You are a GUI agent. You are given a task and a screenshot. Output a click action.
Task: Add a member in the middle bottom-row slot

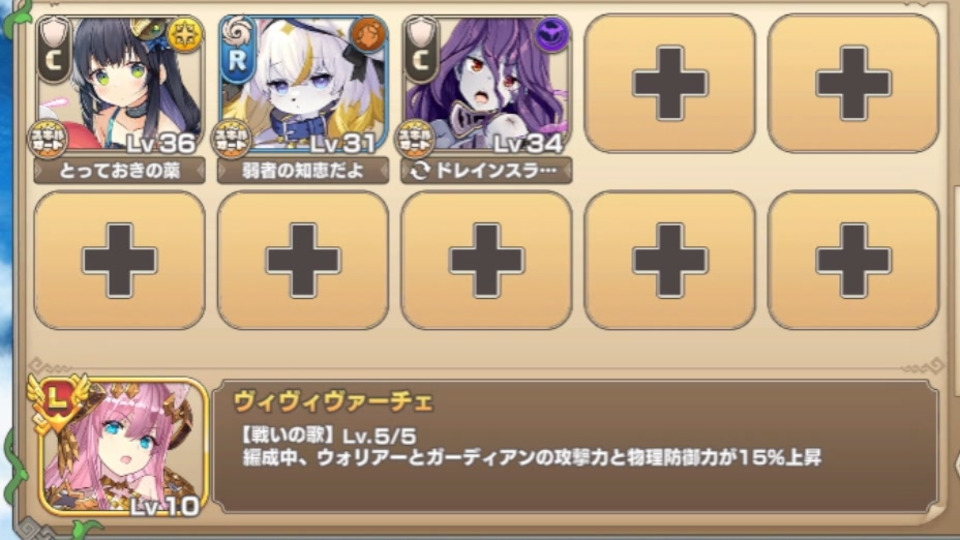click(487, 260)
